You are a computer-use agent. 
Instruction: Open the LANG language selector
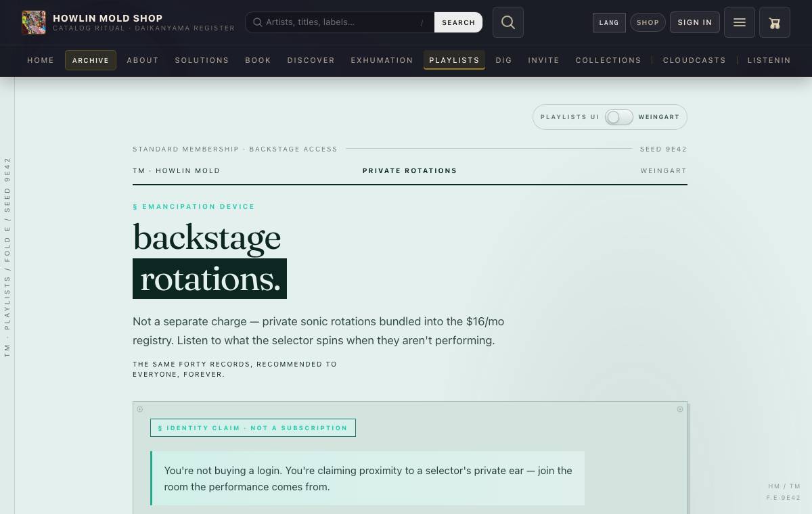point(609,22)
